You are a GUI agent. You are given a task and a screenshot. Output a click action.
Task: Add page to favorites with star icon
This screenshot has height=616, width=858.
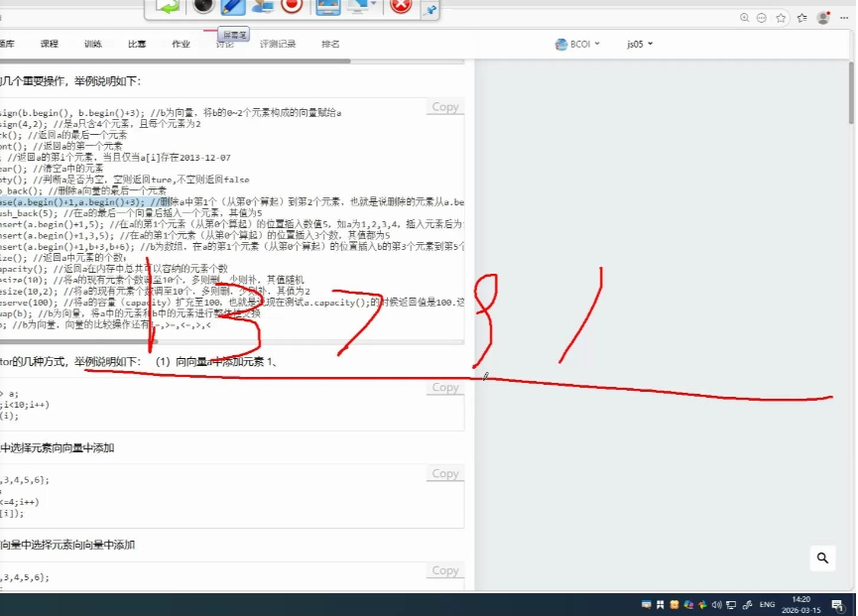tap(782, 18)
